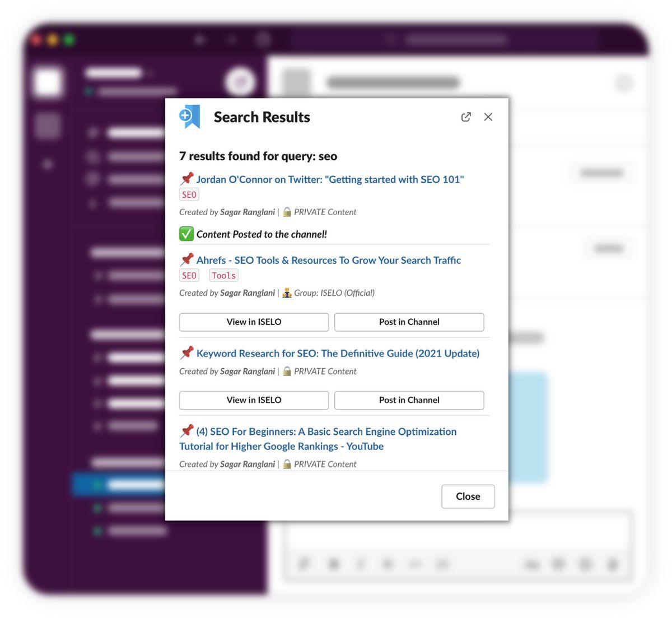Dismiss dialog with the X icon
672x618 pixels.
click(488, 117)
